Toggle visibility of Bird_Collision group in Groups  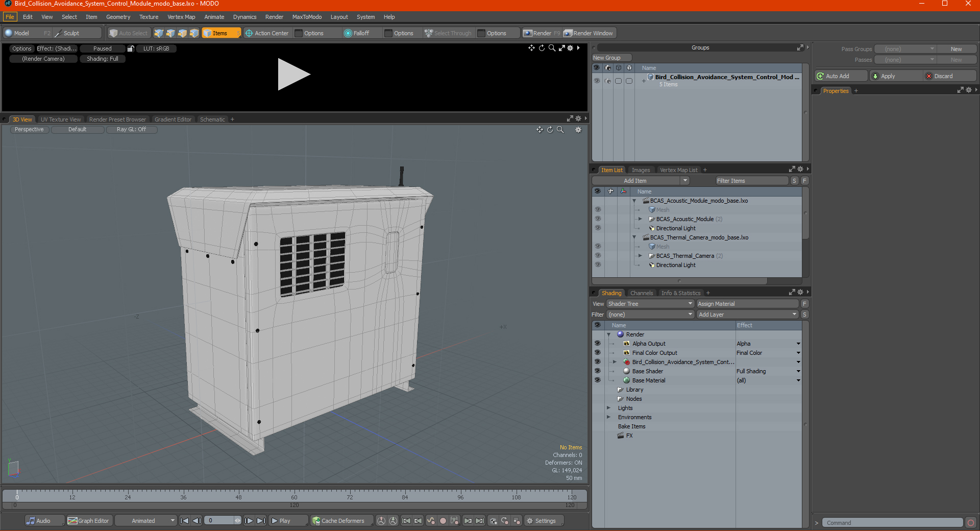tap(597, 81)
